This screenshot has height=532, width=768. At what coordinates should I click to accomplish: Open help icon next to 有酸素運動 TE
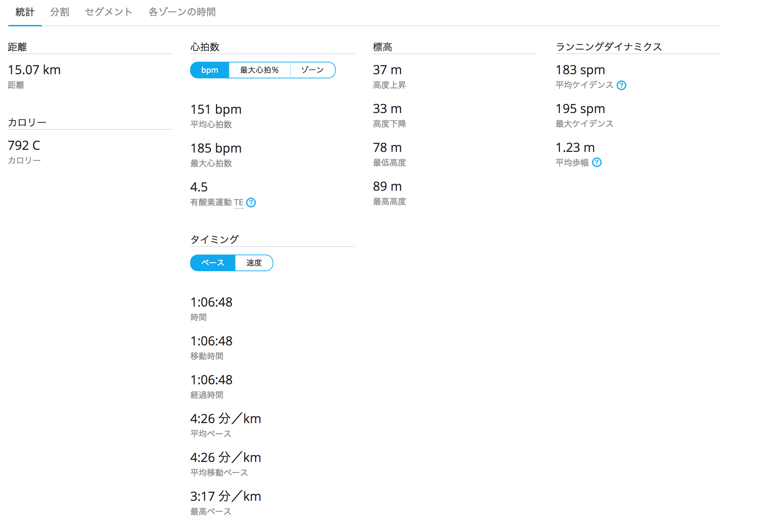[x=251, y=203]
